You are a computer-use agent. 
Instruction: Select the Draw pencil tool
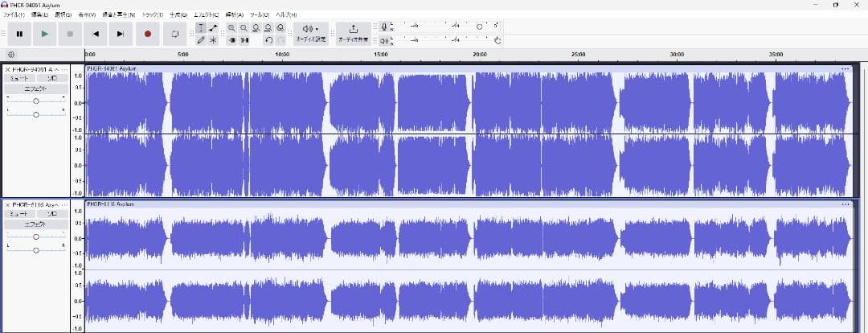[x=200, y=40]
